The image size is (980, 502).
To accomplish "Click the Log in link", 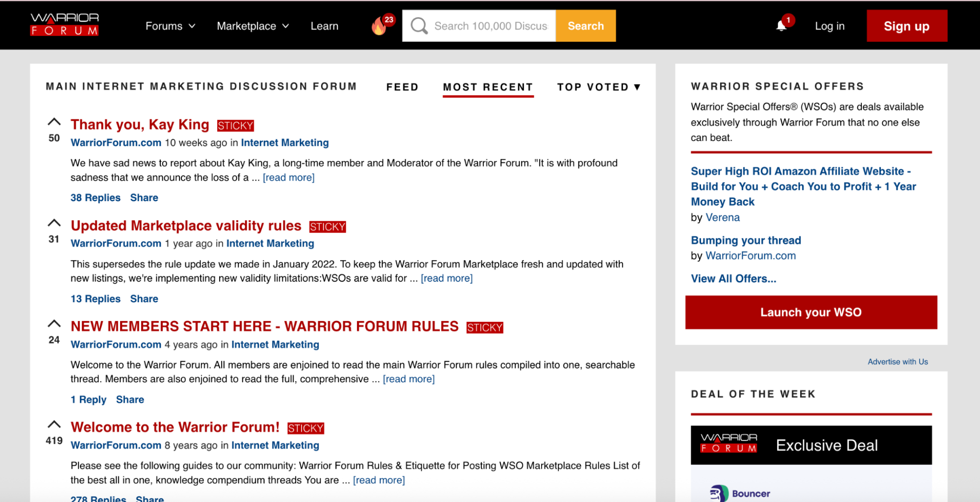I will pyautogui.click(x=829, y=26).
